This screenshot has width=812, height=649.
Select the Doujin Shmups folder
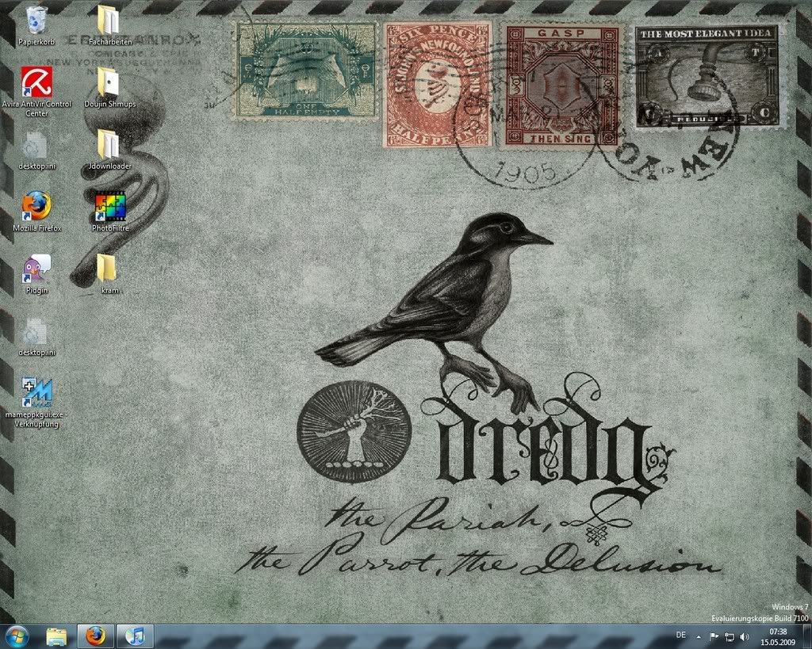point(109,82)
